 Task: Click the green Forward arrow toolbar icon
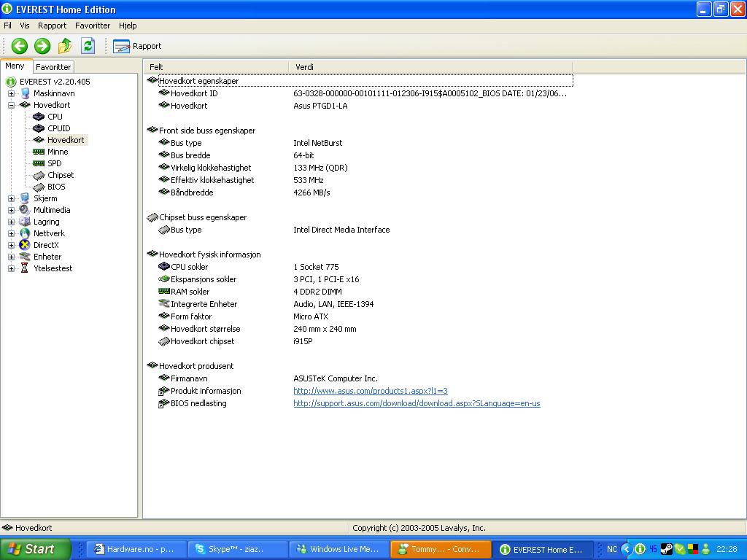point(42,46)
